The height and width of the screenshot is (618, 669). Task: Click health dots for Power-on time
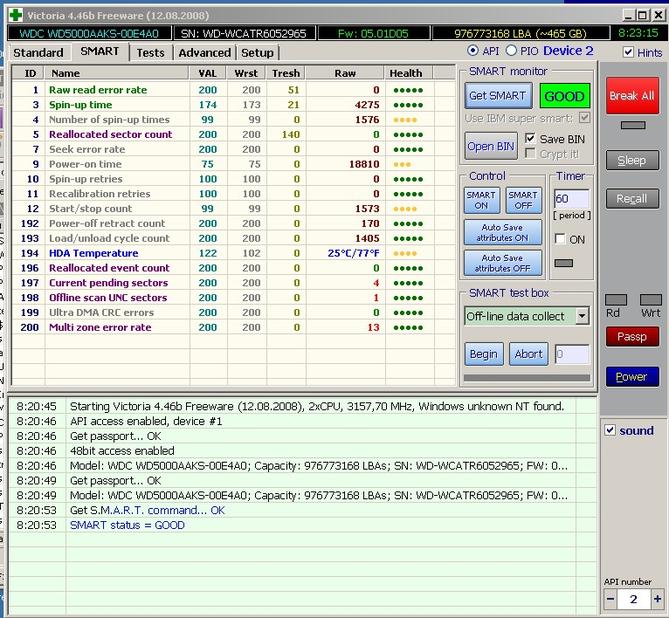402,164
